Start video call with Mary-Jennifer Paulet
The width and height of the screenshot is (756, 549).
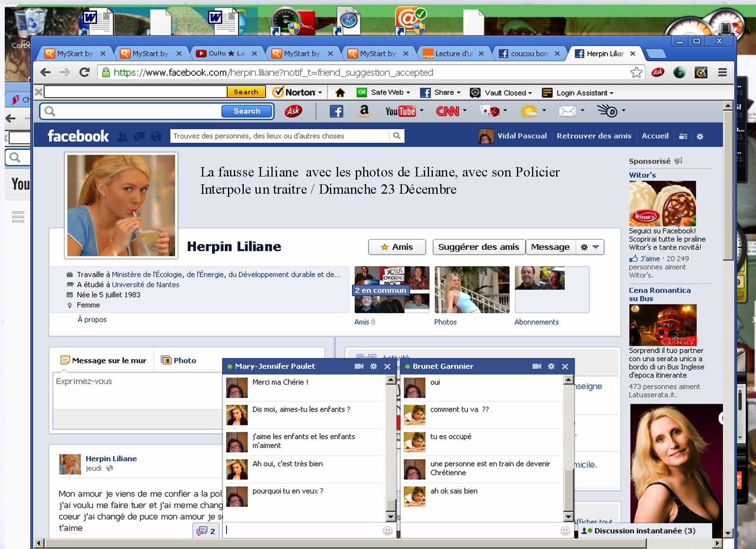tap(359, 366)
